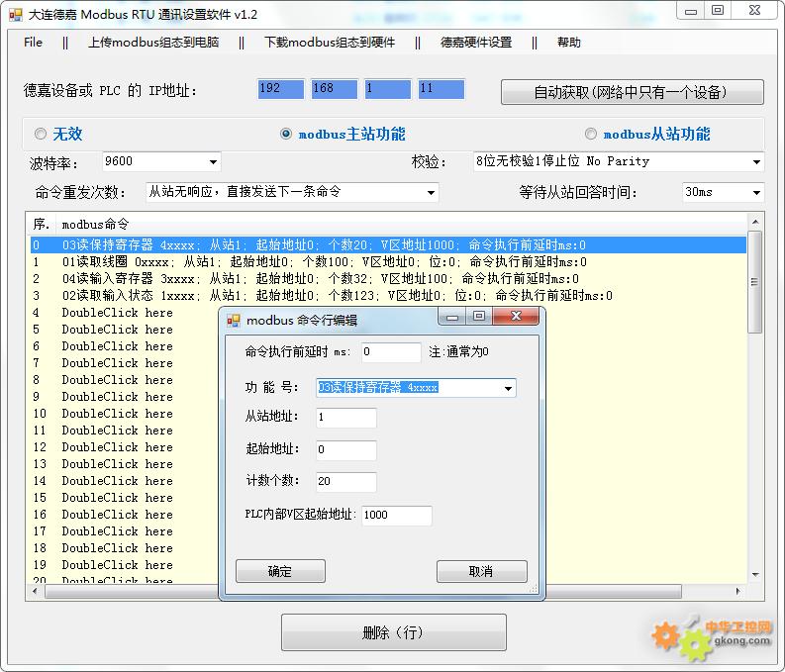Click the horizontal scrollbar left arrow
This screenshot has width=785, height=672.
[35, 591]
